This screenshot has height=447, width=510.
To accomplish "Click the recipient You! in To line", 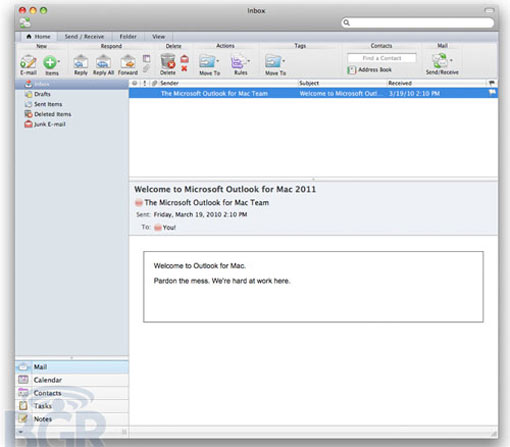I will (169, 228).
